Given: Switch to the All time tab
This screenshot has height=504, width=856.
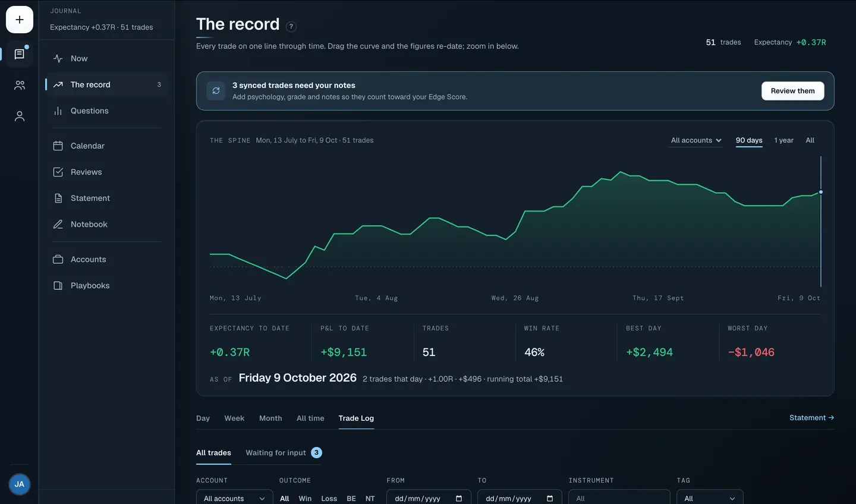Looking at the screenshot, I should pyautogui.click(x=310, y=418).
